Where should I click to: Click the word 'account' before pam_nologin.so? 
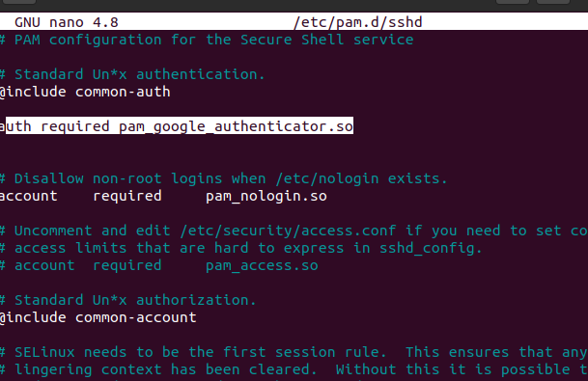(29, 197)
